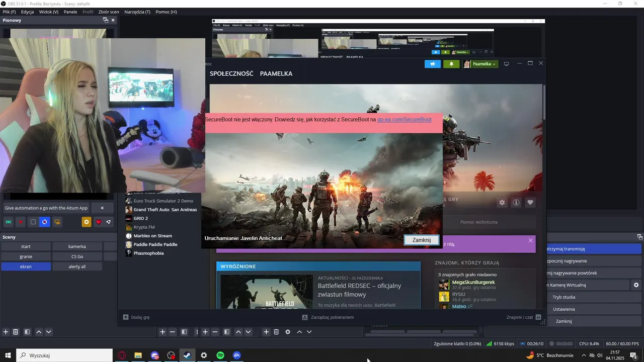Open virtual camera settings gear in OBS controls
Viewport: 644px width, 362px height.
[x=636, y=285]
